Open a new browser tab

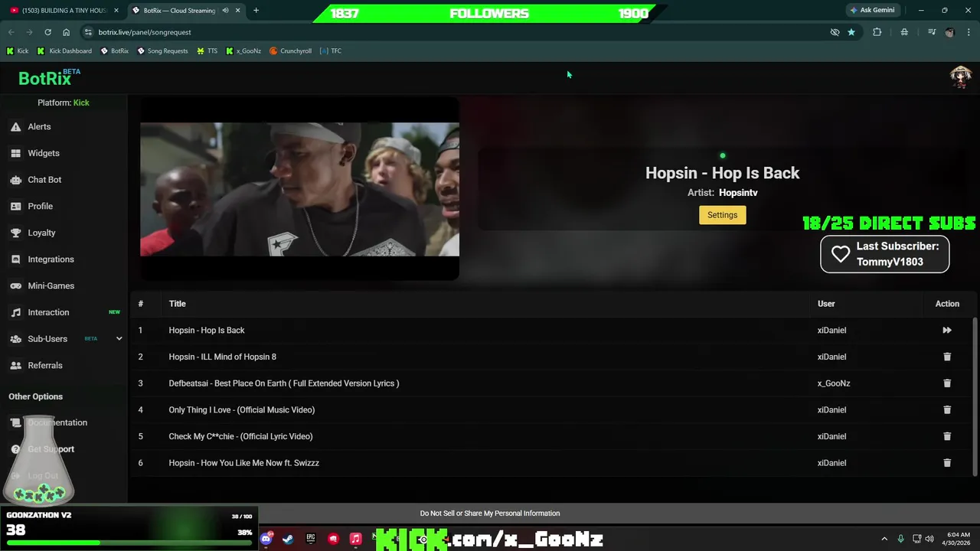(256, 11)
